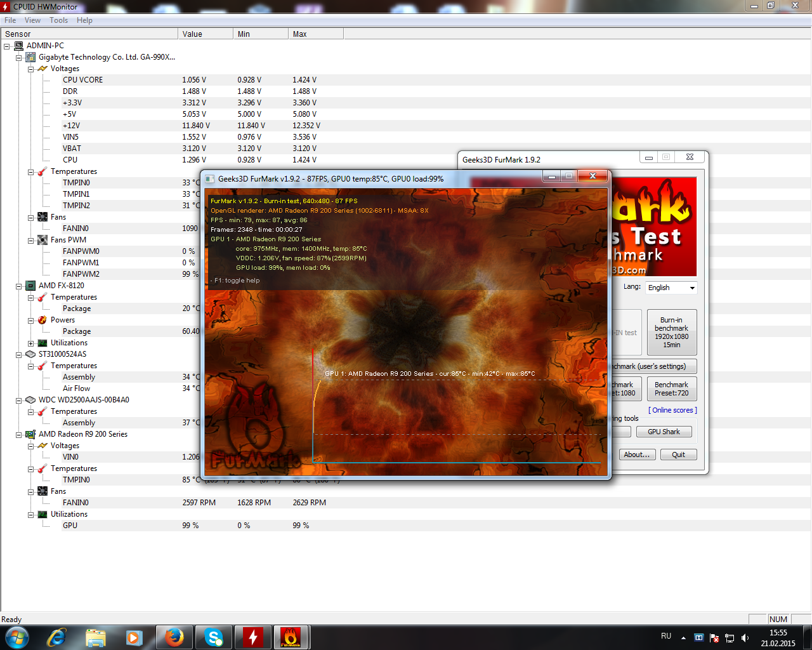Collapse the Gigabyte Technology motherboard node
Screen dimensions: 812x650
point(19,58)
